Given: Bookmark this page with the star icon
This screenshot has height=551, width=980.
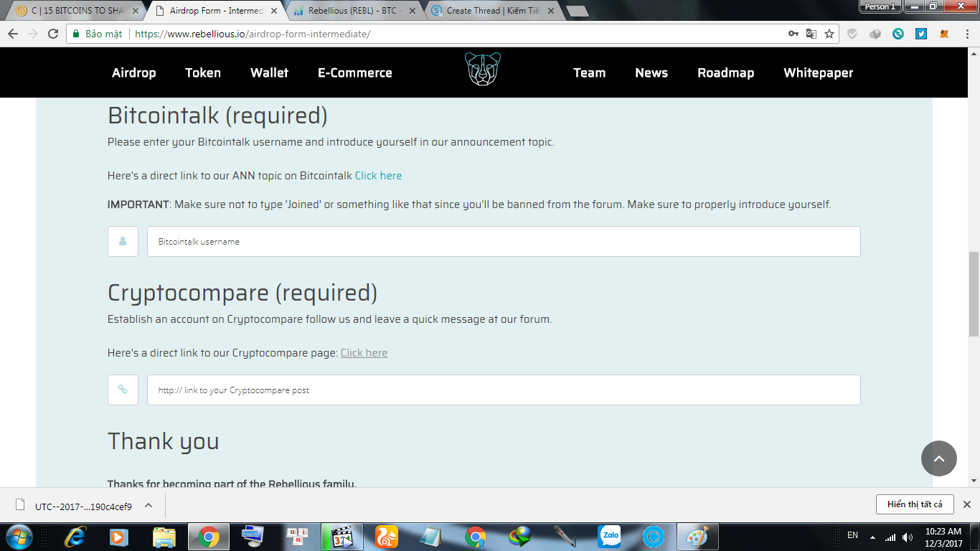Looking at the screenshot, I should coord(829,34).
